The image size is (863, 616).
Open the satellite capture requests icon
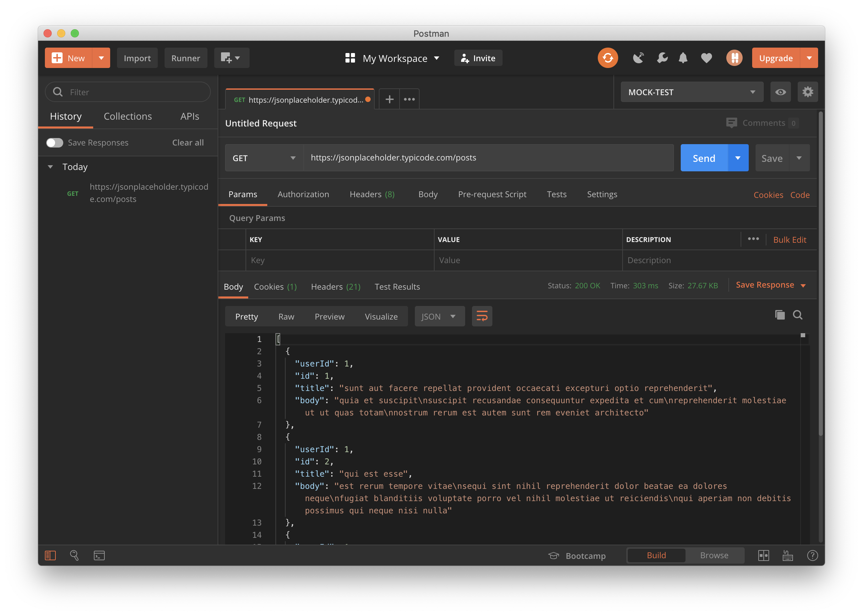pyautogui.click(x=639, y=58)
